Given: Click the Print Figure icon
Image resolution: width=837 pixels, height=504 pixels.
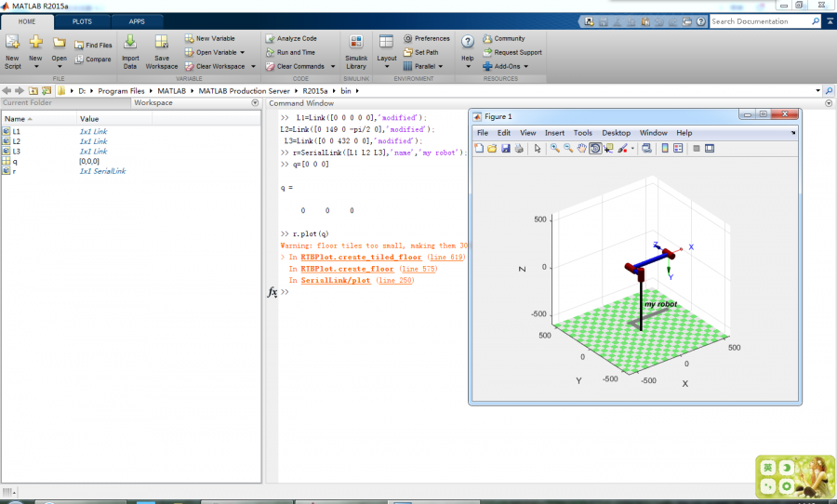Looking at the screenshot, I should (518, 149).
